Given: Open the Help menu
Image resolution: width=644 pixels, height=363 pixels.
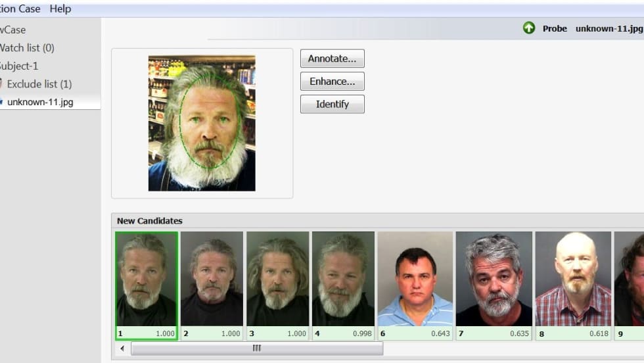Looking at the screenshot, I should pos(60,9).
